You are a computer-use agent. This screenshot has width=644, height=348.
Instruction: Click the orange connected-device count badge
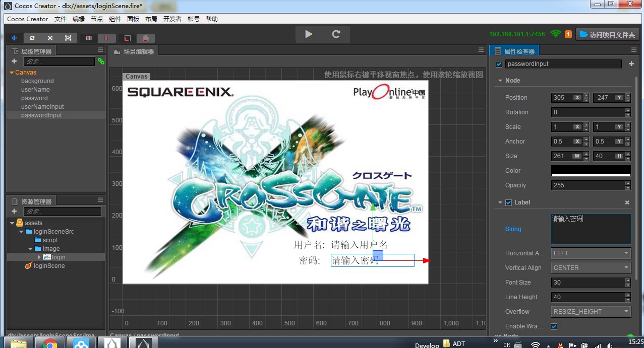point(568,34)
